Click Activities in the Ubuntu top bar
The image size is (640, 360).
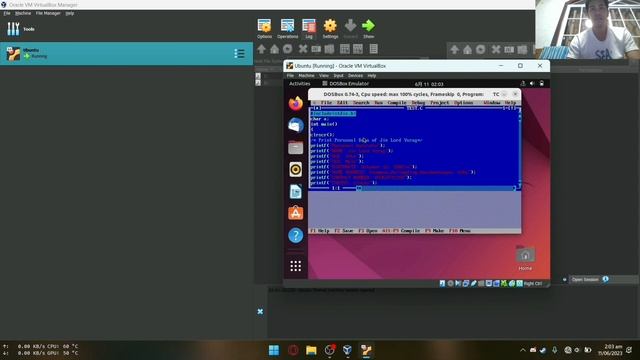(300, 84)
